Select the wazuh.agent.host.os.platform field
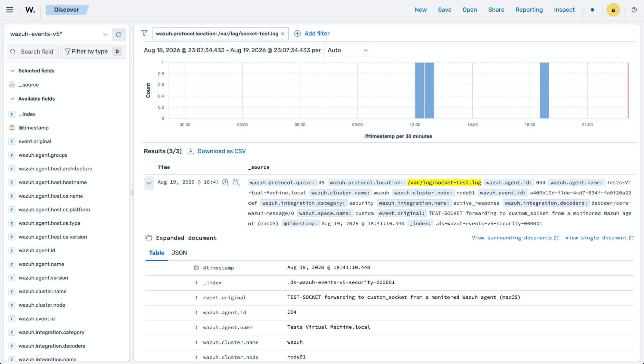The image size is (644, 364). pos(54,210)
